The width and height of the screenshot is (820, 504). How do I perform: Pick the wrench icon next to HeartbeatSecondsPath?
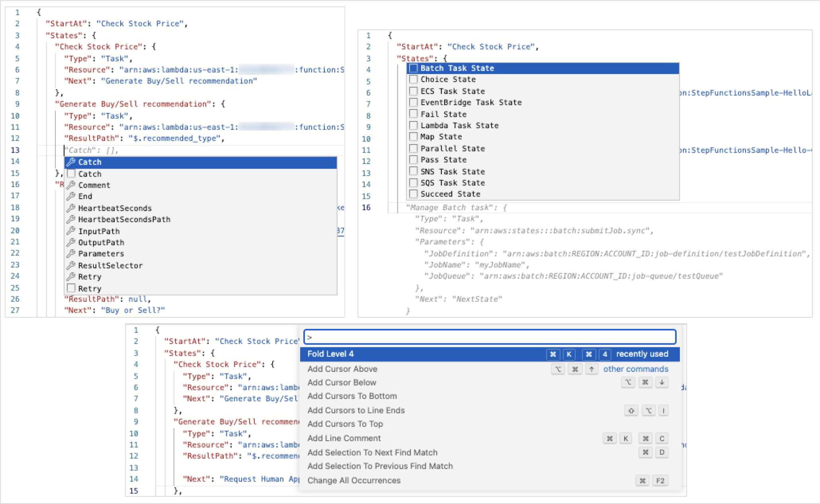pyautogui.click(x=71, y=219)
